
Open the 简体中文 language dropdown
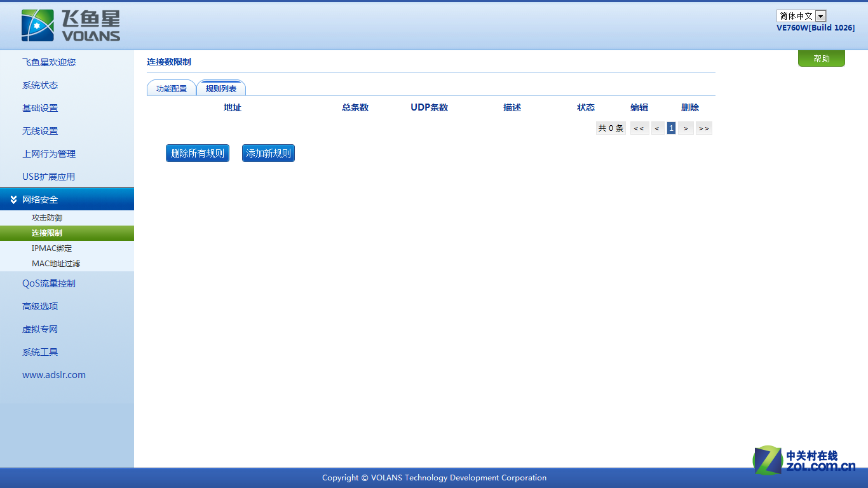(x=801, y=16)
